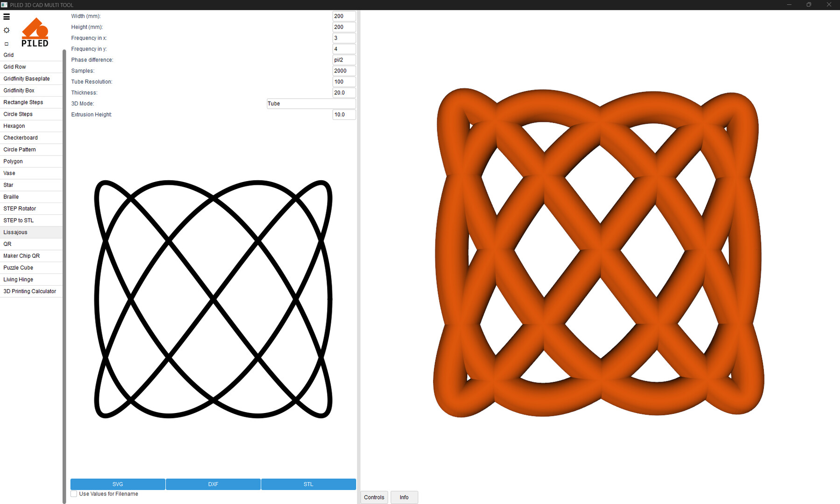Click the app icon in the title bar

[x=4, y=5]
